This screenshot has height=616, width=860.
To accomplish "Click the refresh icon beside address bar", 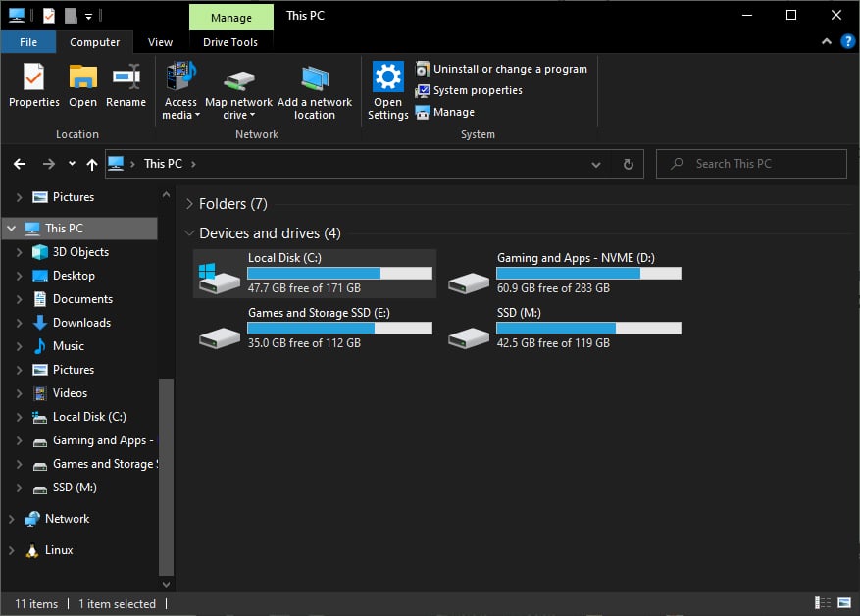I will (629, 164).
